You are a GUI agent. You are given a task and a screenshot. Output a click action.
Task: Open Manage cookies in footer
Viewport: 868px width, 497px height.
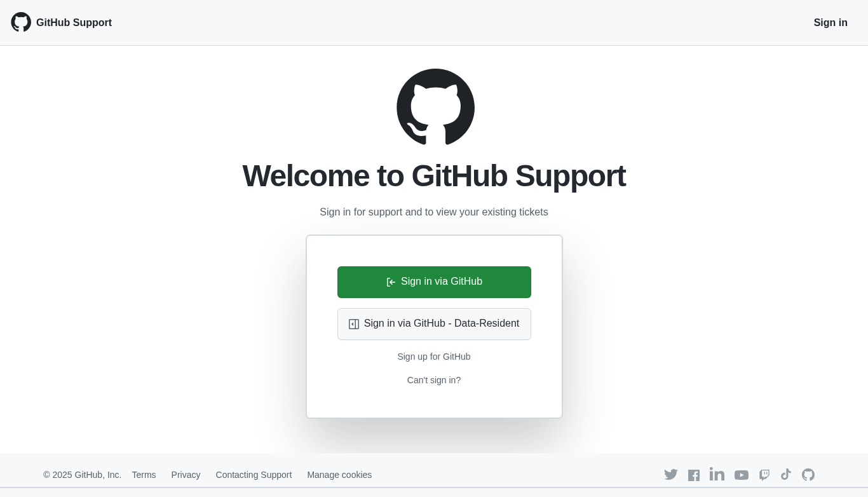pos(339,475)
